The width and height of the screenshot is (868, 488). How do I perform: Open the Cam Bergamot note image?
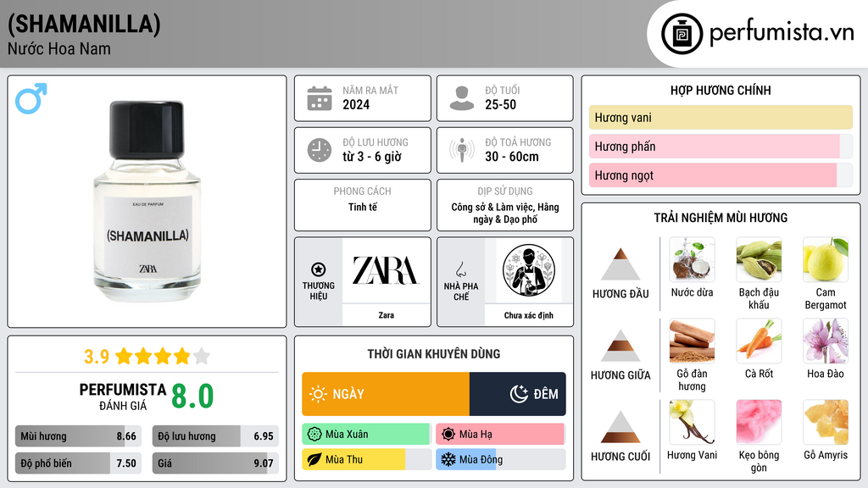tap(826, 260)
